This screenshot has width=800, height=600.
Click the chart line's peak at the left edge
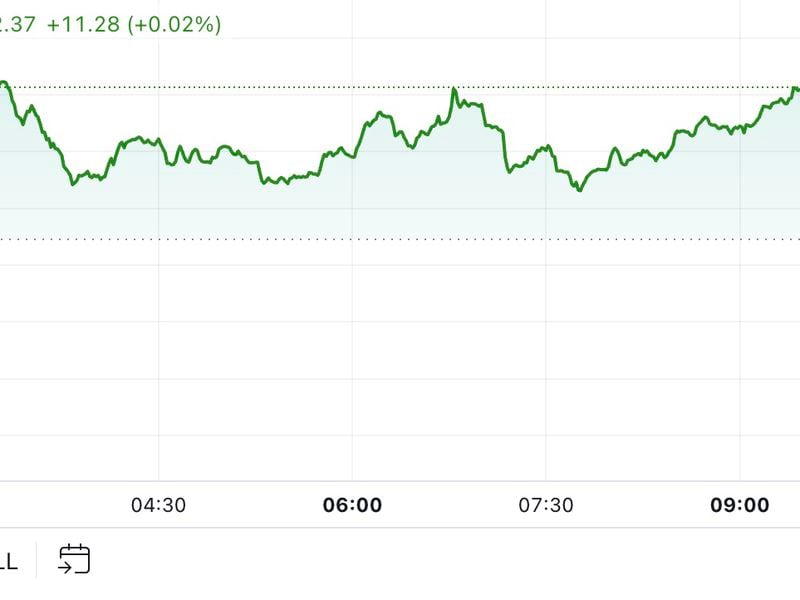[x=5, y=82]
